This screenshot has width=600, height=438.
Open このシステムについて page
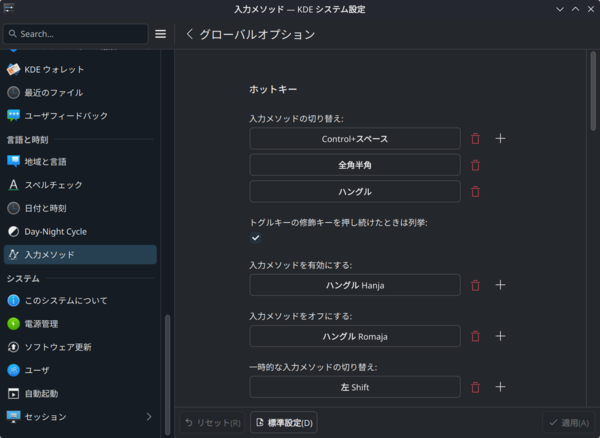(x=80, y=301)
